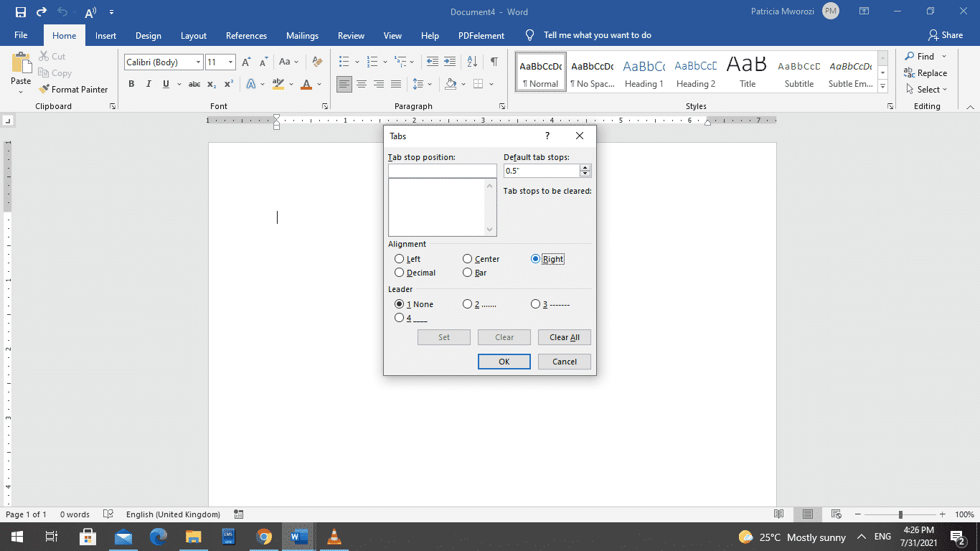Switch to the Mailings ribbon tab
This screenshot has width=980, height=551.
(x=302, y=35)
